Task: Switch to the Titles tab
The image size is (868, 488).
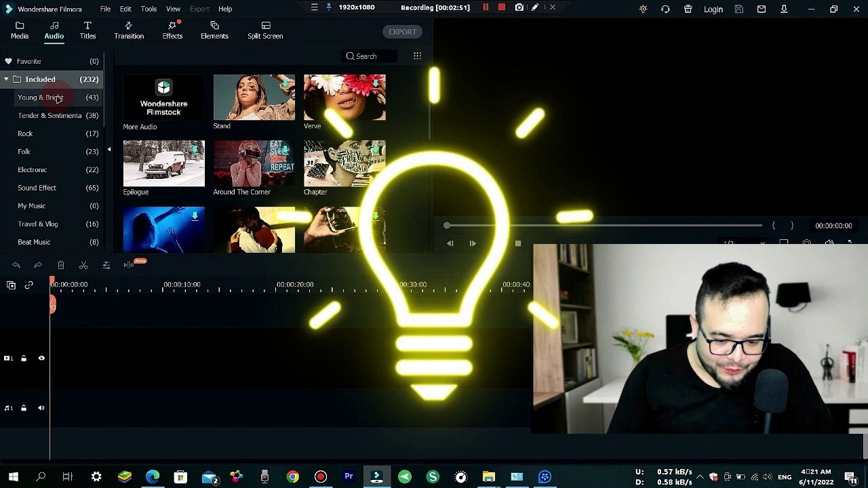Action: [x=87, y=30]
